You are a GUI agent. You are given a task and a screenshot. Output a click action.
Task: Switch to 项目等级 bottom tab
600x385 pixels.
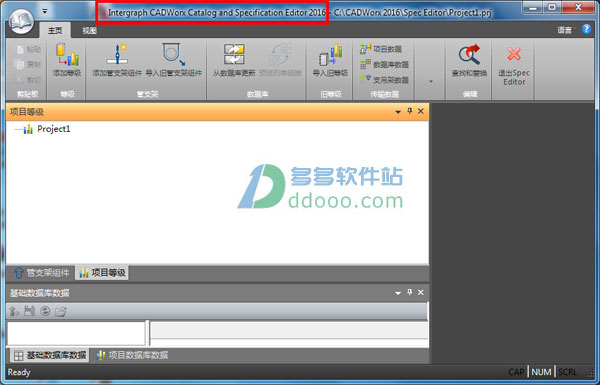(x=102, y=273)
